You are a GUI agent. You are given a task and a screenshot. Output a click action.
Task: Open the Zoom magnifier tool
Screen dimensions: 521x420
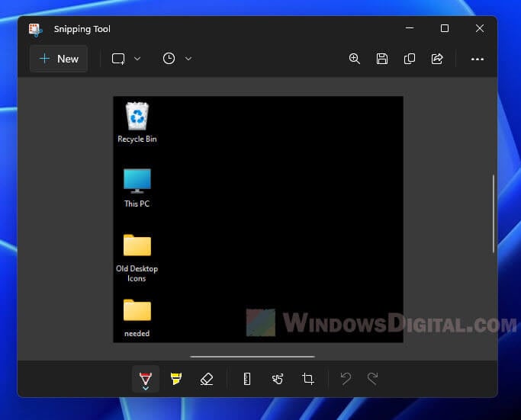[x=354, y=59]
